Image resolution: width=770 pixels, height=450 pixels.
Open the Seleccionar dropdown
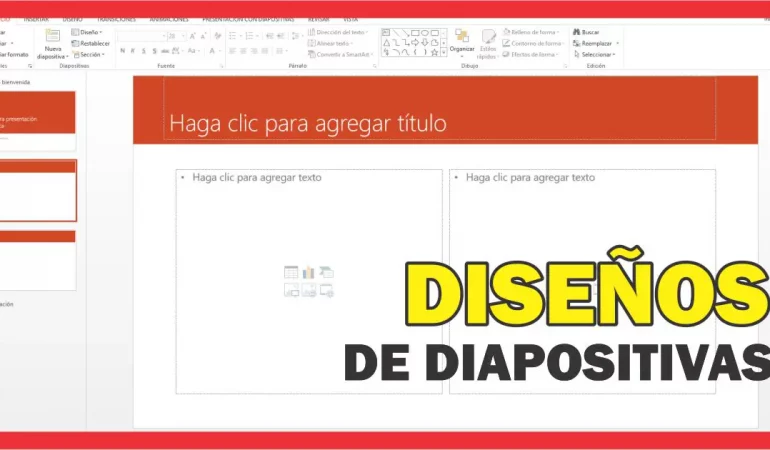tap(595, 55)
